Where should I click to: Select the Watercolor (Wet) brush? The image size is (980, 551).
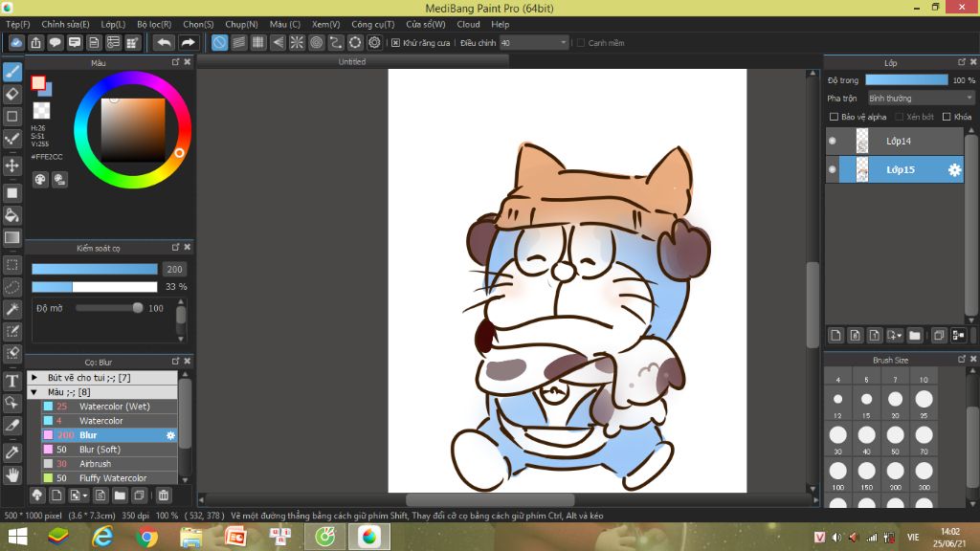click(109, 407)
